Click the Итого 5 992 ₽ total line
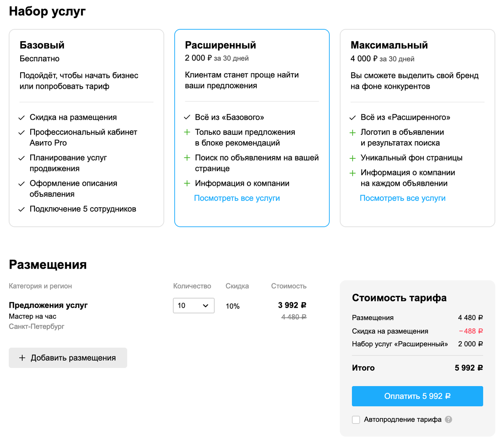Image resolution: width=504 pixels, height=440 pixels. coord(417,368)
